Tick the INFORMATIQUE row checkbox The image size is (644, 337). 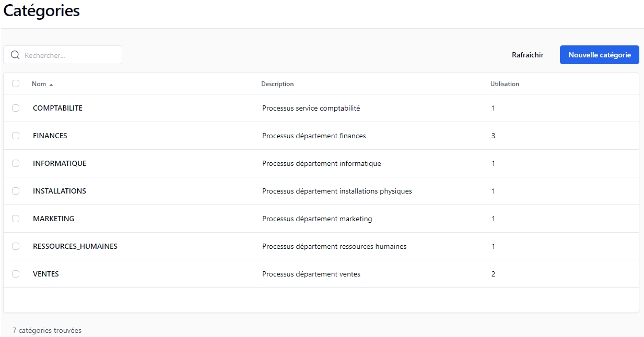16,163
